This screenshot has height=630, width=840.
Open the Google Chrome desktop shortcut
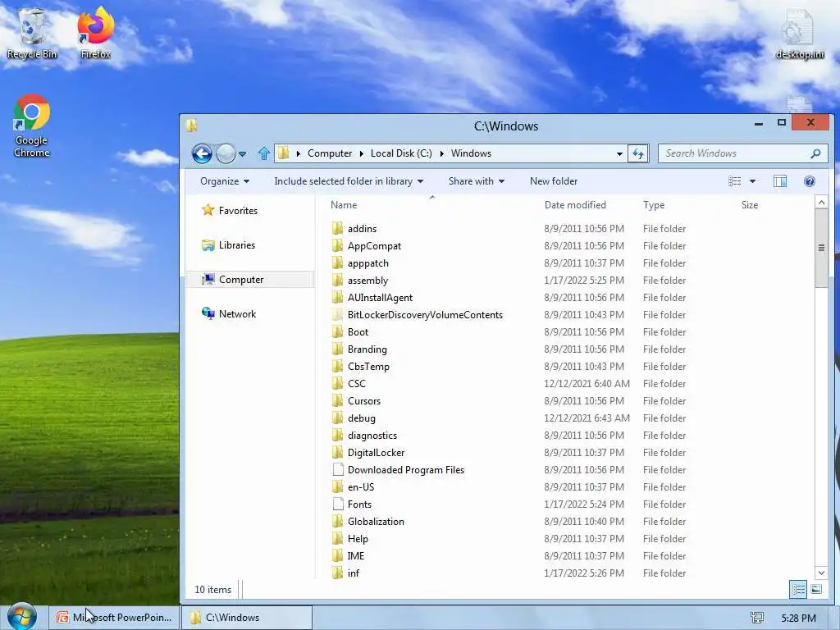pos(32,126)
